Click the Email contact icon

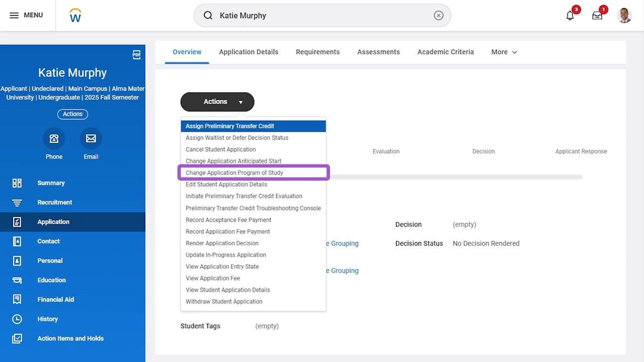[91, 138]
